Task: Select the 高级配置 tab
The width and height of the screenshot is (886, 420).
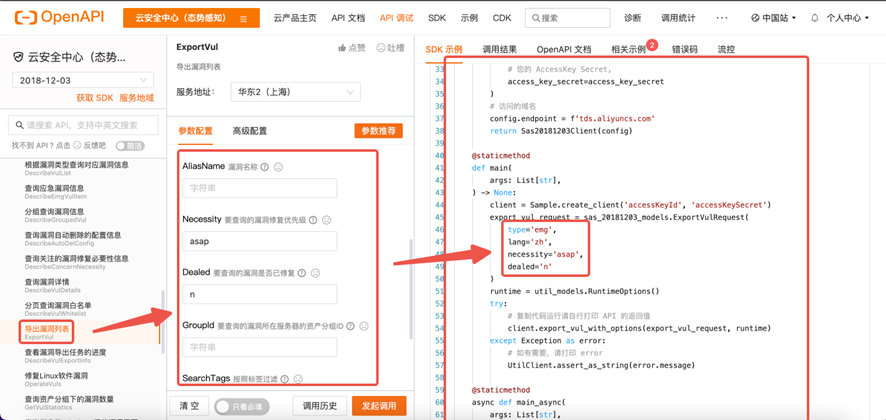Action: click(250, 131)
